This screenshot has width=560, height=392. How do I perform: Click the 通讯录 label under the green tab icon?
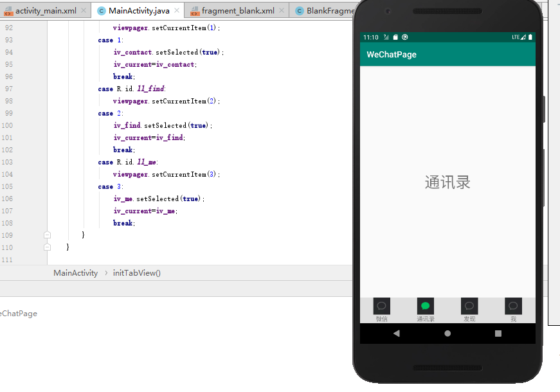(426, 319)
